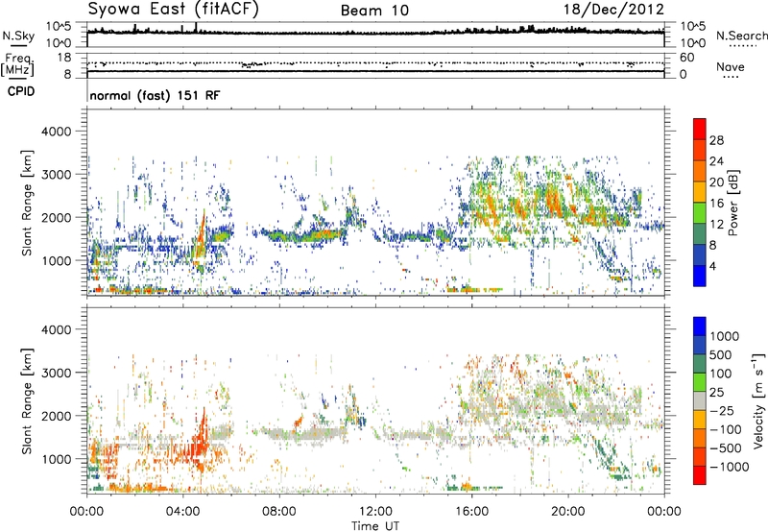Viewport: 768px width, 532px height.
Task: Click the "3000" range tick of the power panel
Action: tap(56, 175)
